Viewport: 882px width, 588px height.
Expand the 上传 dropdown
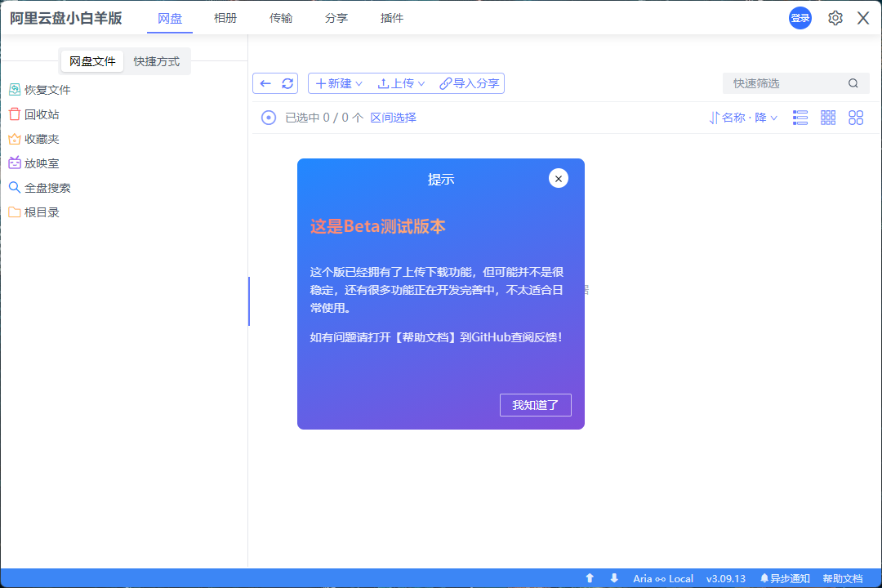tap(401, 83)
